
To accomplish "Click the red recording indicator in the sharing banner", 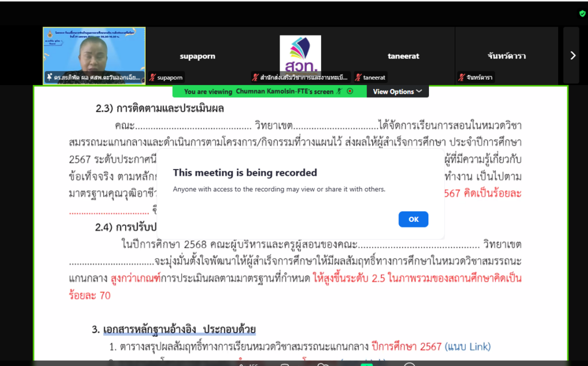I will coord(350,91).
